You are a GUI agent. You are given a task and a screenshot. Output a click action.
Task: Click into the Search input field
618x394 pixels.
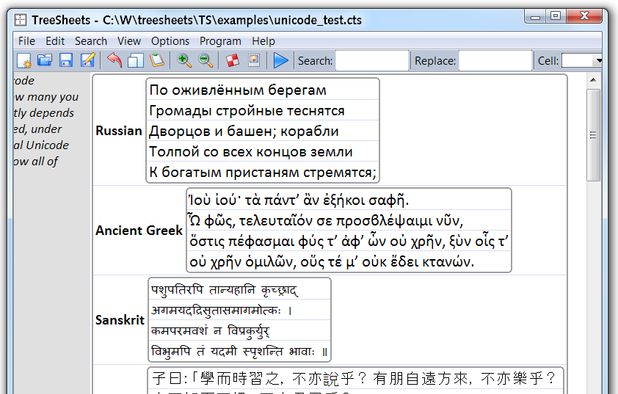[x=372, y=61]
